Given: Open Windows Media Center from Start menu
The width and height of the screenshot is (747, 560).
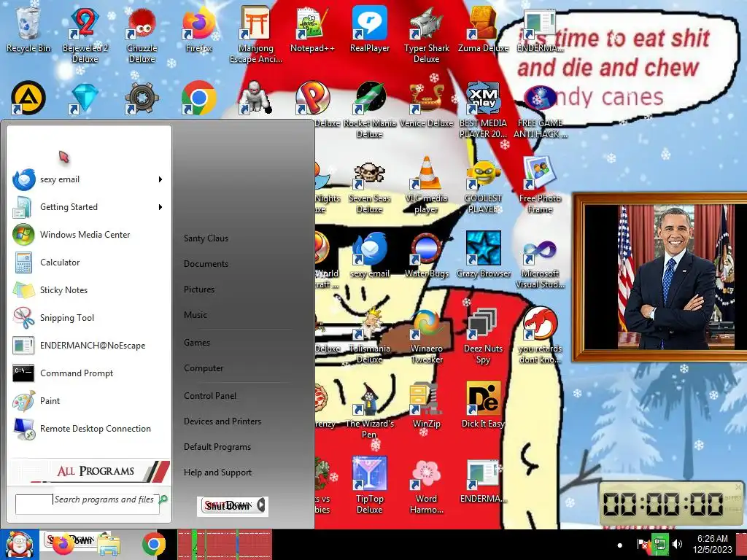Looking at the screenshot, I should pos(88,235).
